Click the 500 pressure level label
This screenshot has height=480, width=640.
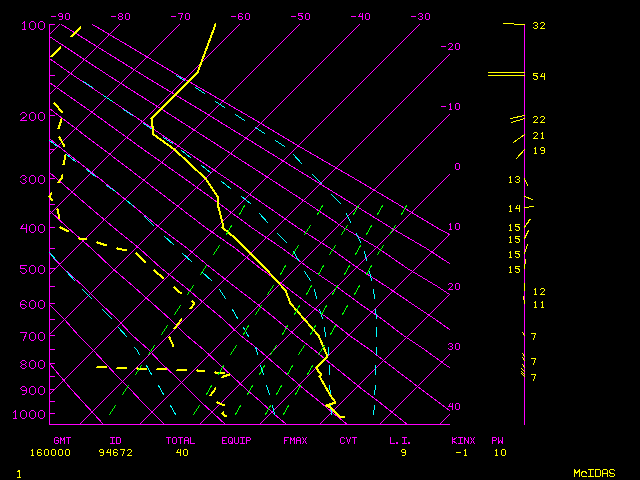click(32, 269)
